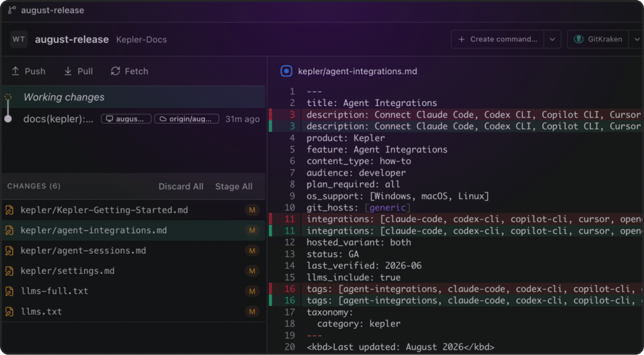Open kepler/agent-sessions.md in the changes list
The image size is (644, 355).
click(x=133, y=251)
